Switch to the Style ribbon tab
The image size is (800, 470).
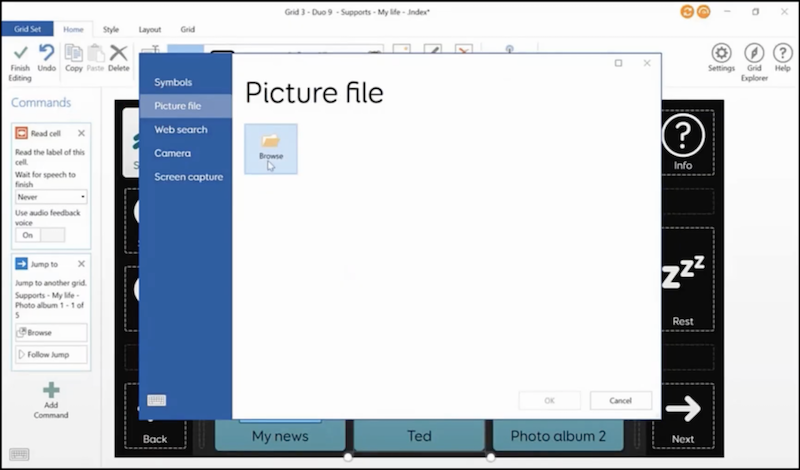111,30
